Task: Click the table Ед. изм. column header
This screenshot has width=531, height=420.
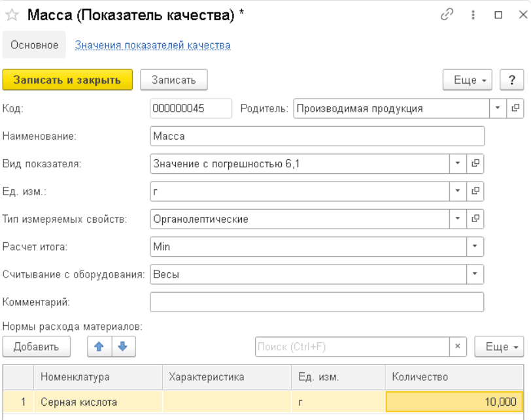Action: (338, 377)
